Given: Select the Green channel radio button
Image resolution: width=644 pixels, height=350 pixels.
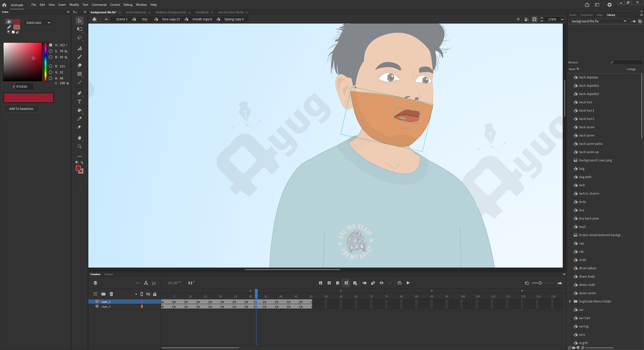Looking at the screenshot, I should pos(51,72).
